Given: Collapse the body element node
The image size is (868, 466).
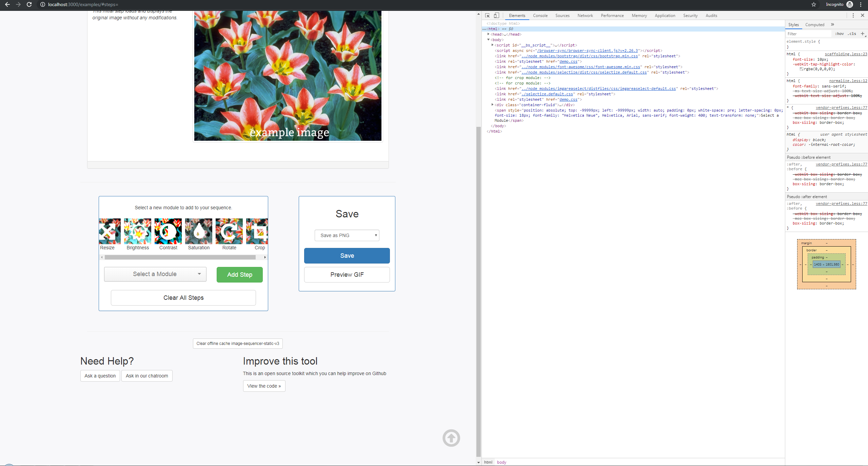Looking at the screenshot, I should point(488,40).
